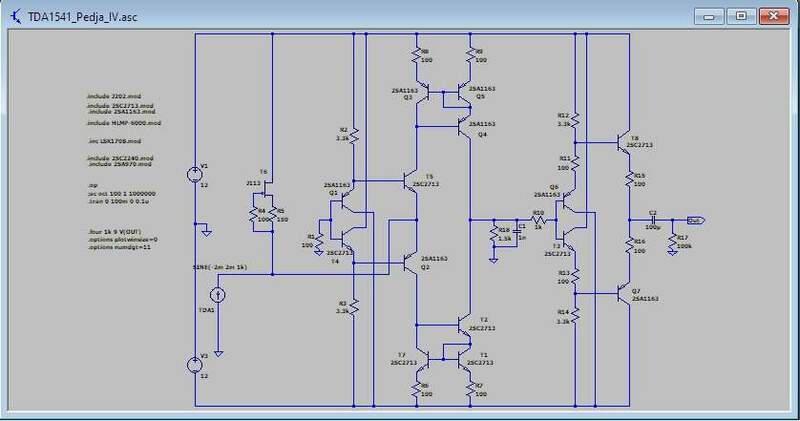
Task: Click the SINE(-2m 2m 1k) source value text
Action: coord(220,267)
